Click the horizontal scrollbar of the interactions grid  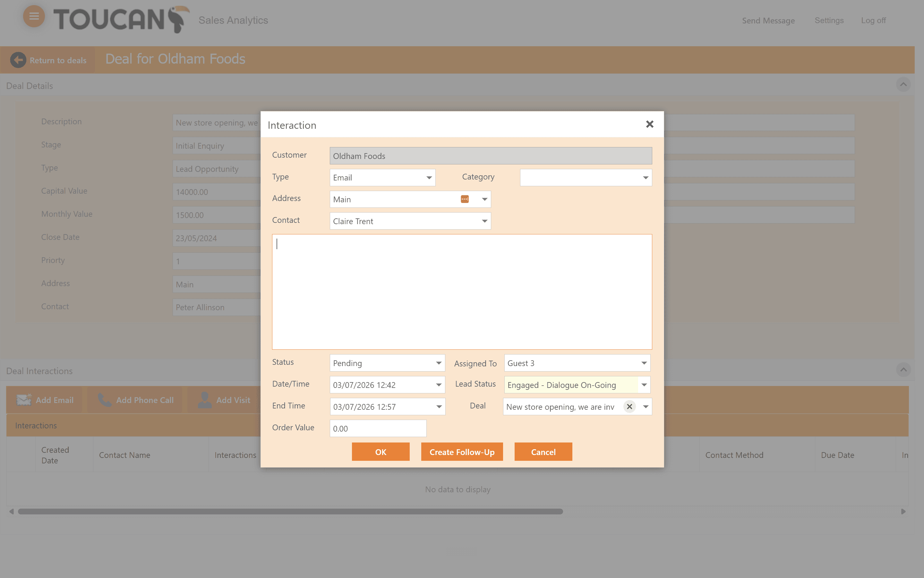point(290,512)
